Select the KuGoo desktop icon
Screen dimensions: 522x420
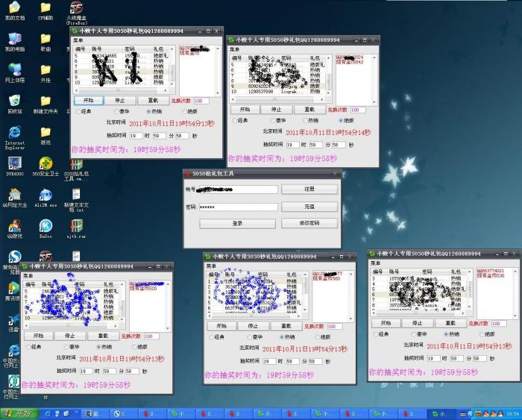pyautogui.click(x=45, y=230)
